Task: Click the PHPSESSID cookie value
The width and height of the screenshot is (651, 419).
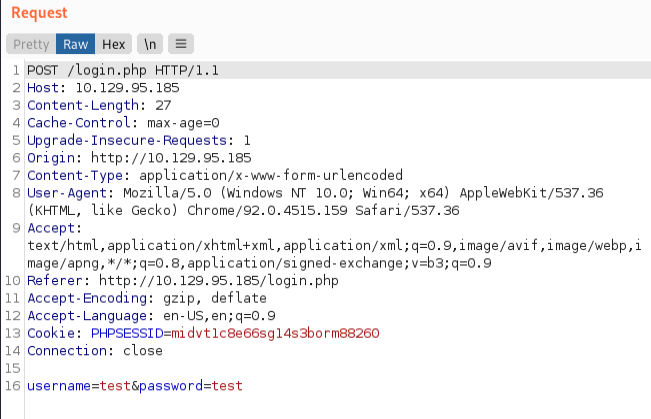Action: pos(273,333)
